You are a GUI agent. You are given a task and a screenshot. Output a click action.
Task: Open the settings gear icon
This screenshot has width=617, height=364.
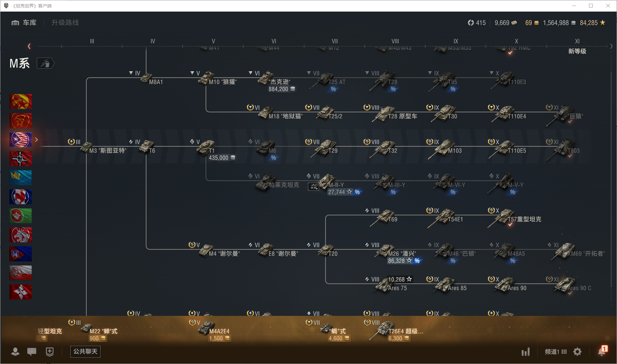[577, 352]
